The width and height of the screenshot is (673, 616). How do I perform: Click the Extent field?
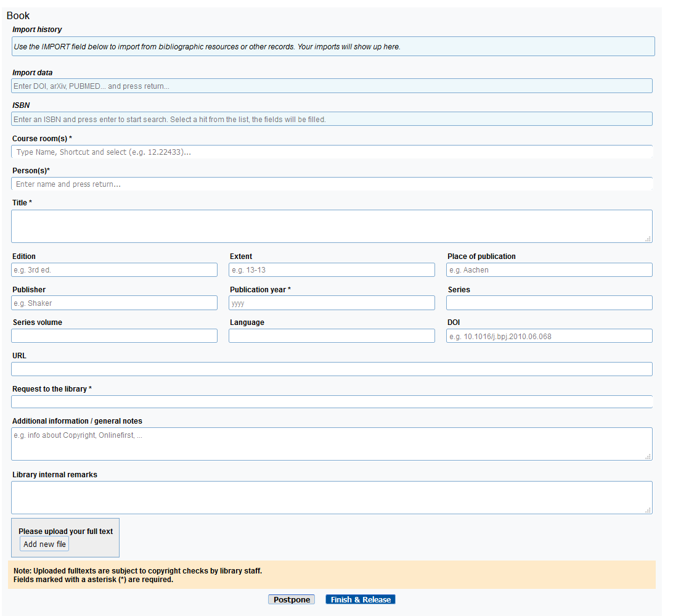(332, 269)
